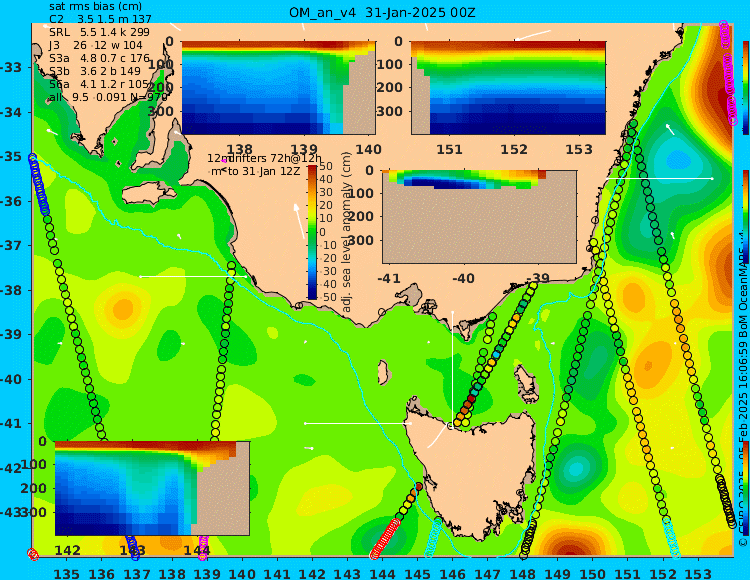The height and width of the screenshot is (580, 750).
Task: Click the 142 label under the bottom-left inset
Action: (68, 550)
